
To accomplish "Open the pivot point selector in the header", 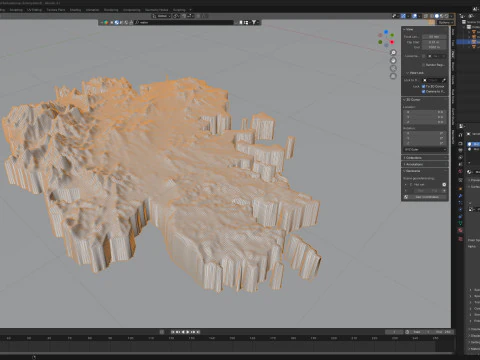I will click(x=176, y=16).
